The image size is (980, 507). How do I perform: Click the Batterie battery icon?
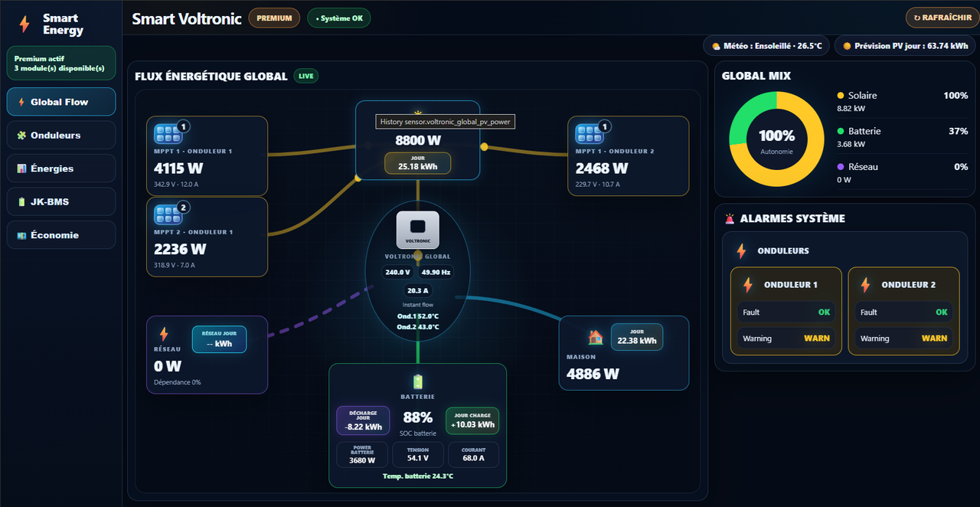(x=417, y=381)
